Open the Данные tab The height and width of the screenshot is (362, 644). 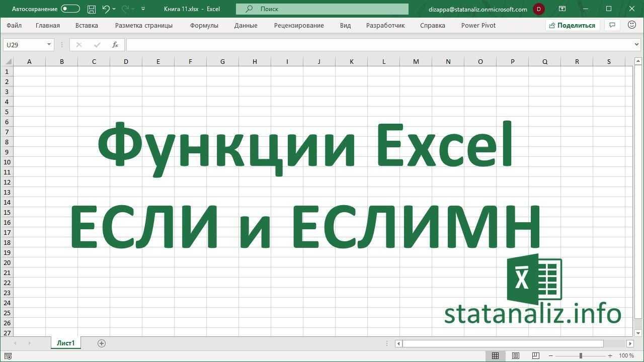click(246, 25)
